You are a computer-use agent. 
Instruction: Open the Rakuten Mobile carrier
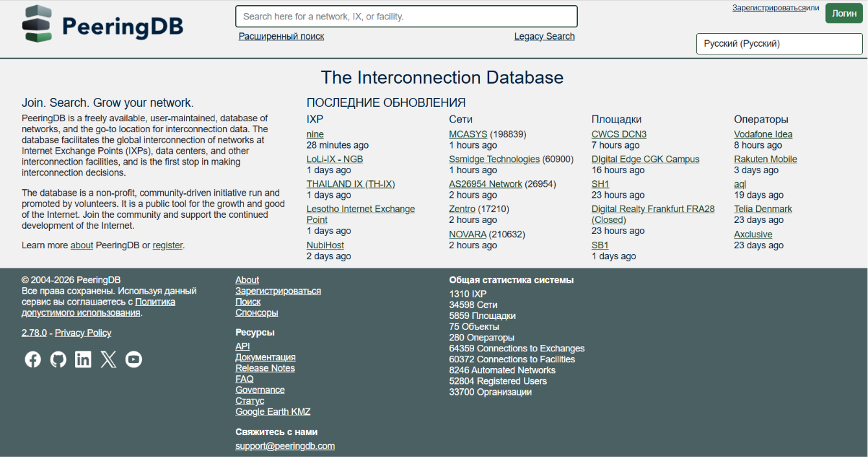tap(766, 159)
